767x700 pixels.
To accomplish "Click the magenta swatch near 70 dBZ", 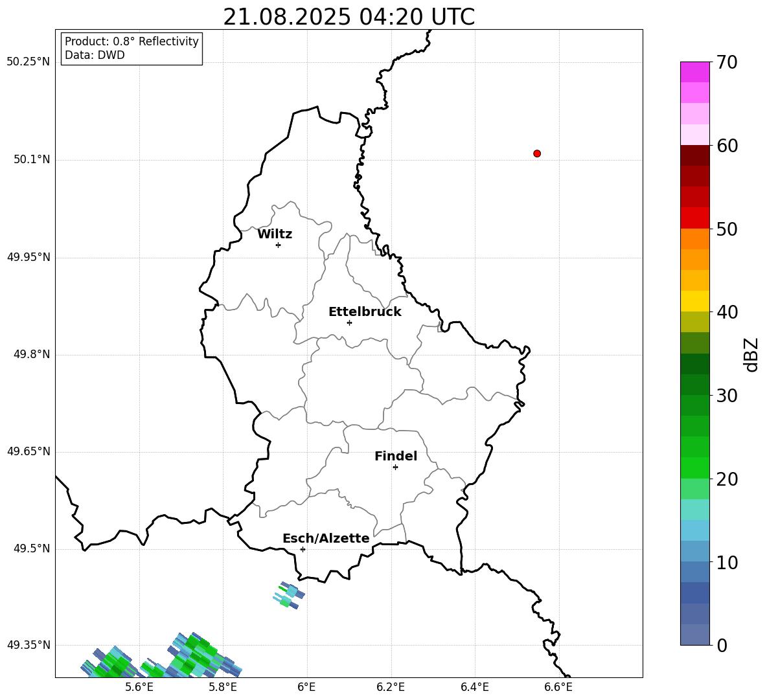I will pyautogui.click(x=694, y=72).
